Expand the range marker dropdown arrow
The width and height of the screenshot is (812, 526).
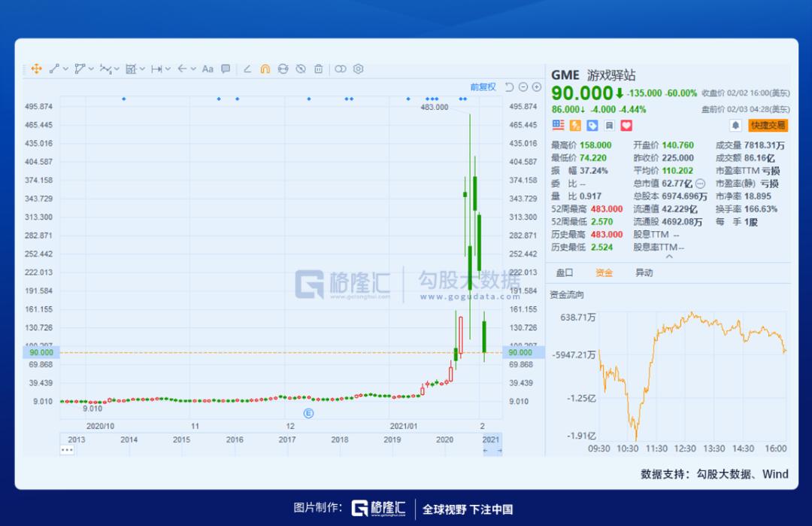coord(168,69)
